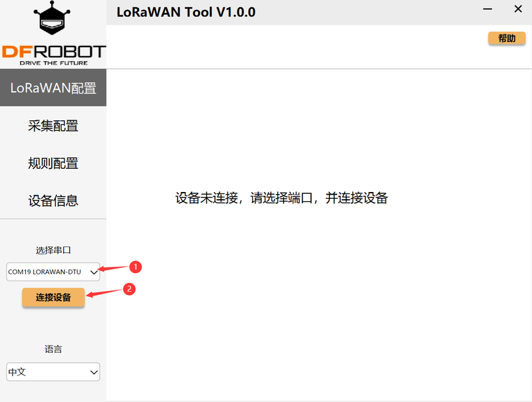This screenshot has width=532, height=402.
Task: Click the 选择串口 label
Action: [53, 251]
